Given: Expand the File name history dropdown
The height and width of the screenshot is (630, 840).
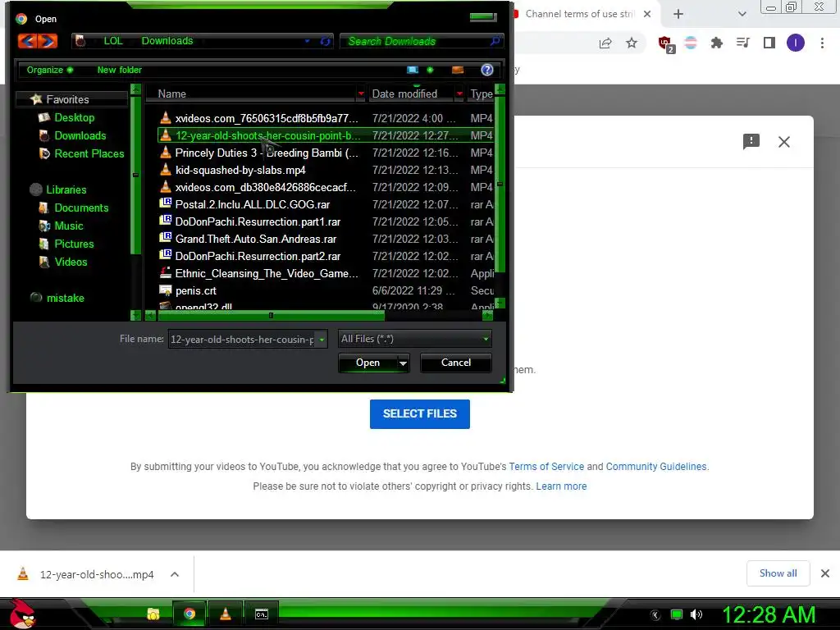Looking at the screenshot, I should tap(322, 339).
